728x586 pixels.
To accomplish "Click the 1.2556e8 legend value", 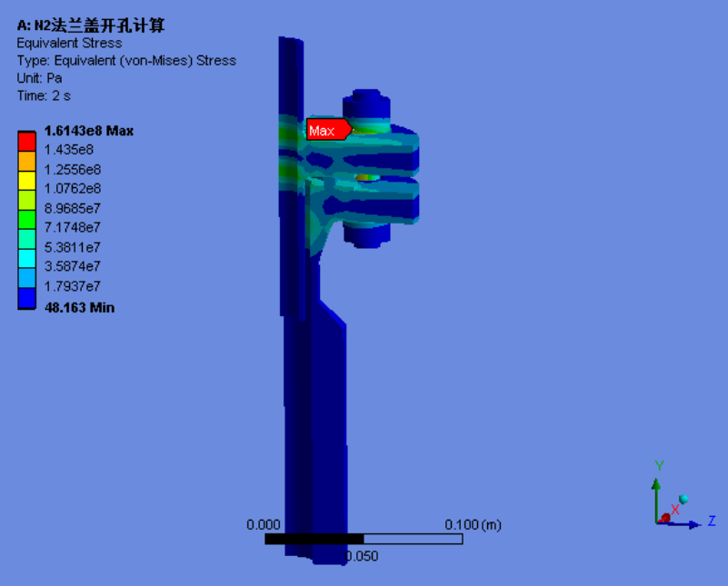I will pyautogui.click(x=73, y=169).
